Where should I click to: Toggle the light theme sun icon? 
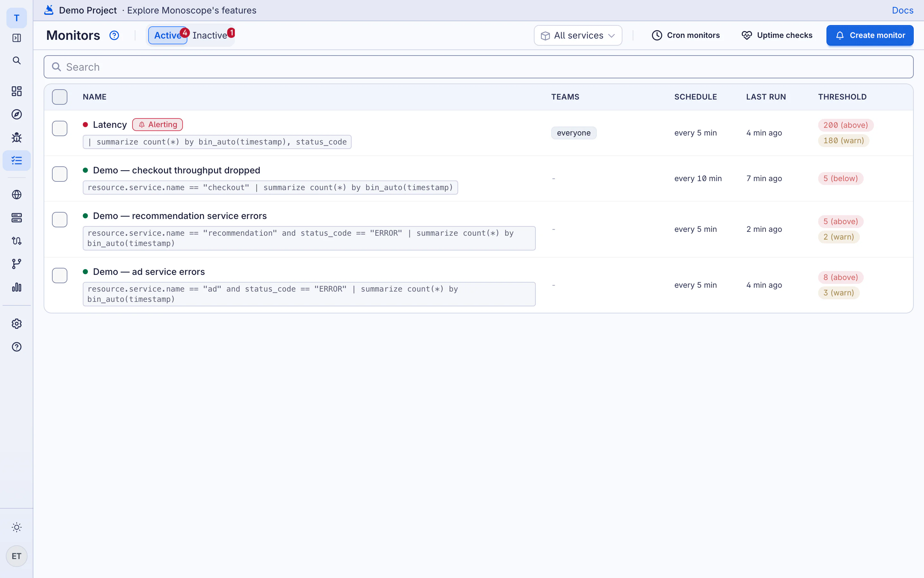point(16,527)
